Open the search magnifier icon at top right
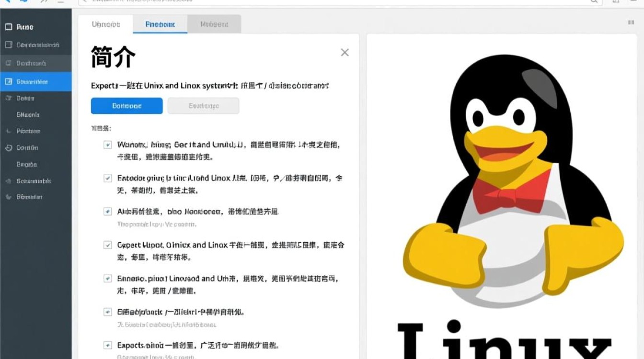This screenshot has width=644, height=359. click(593, 2)
